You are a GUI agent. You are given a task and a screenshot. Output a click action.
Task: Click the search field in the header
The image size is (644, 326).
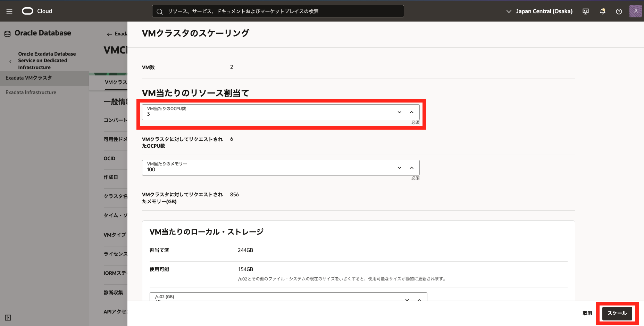tap(278, 11)
